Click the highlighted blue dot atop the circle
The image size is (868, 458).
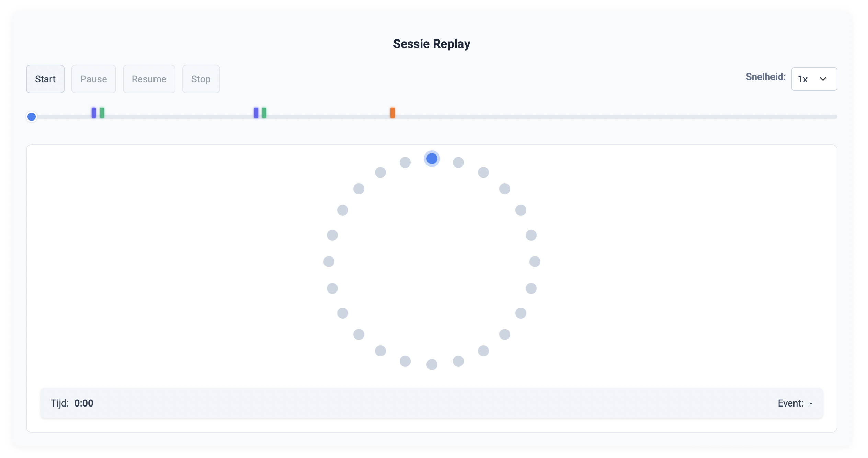pos(432,159)
